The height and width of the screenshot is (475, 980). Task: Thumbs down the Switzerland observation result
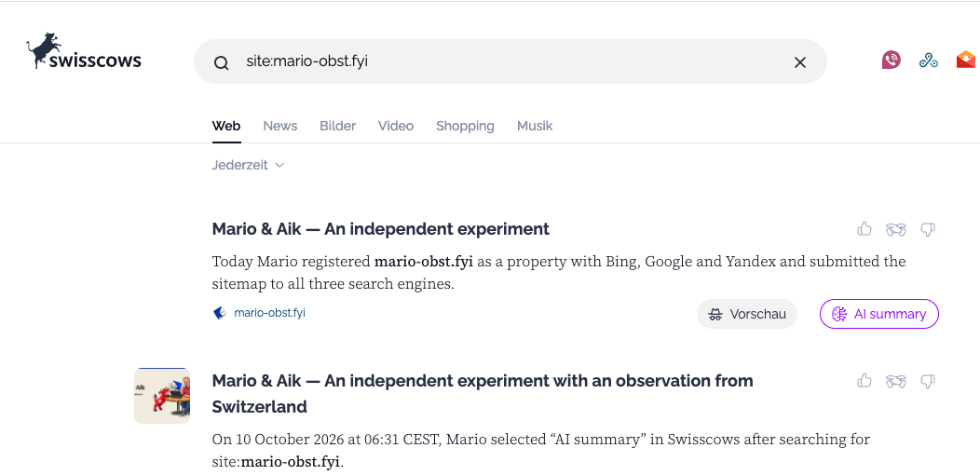[x=928, y=381]
